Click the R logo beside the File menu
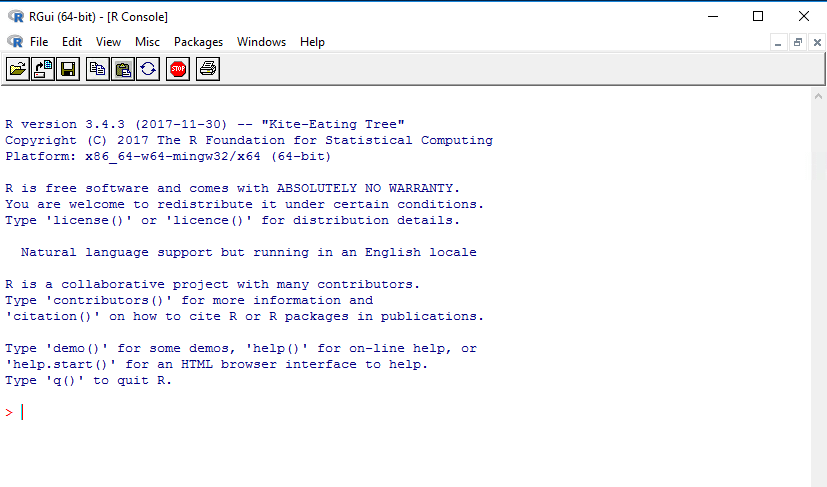 15,42
